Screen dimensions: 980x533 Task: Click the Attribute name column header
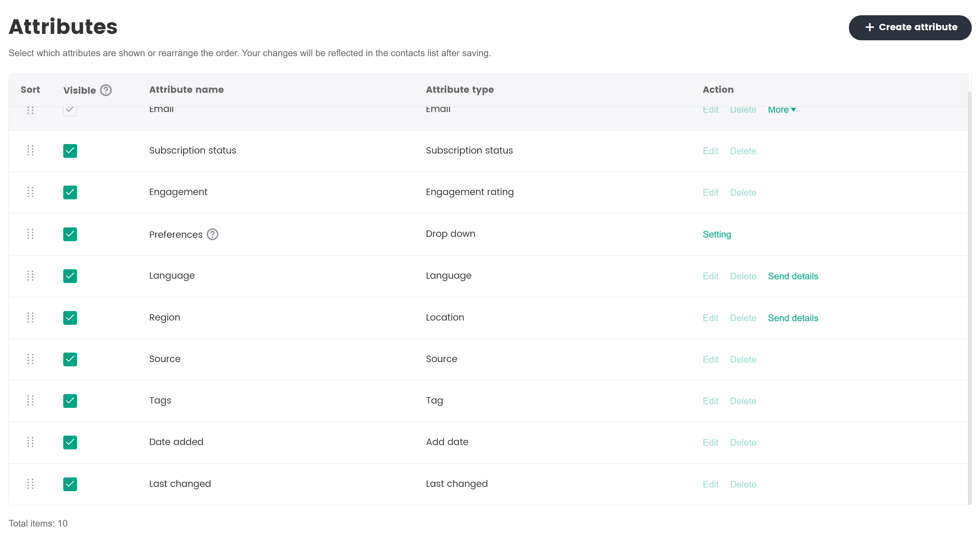point(186,90)
